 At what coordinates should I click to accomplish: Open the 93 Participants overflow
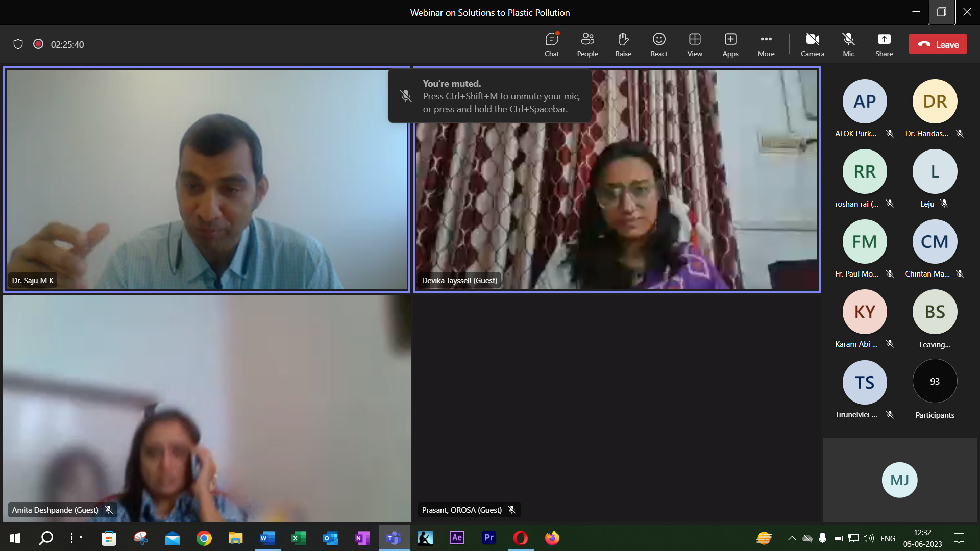(x=934, y=382)
